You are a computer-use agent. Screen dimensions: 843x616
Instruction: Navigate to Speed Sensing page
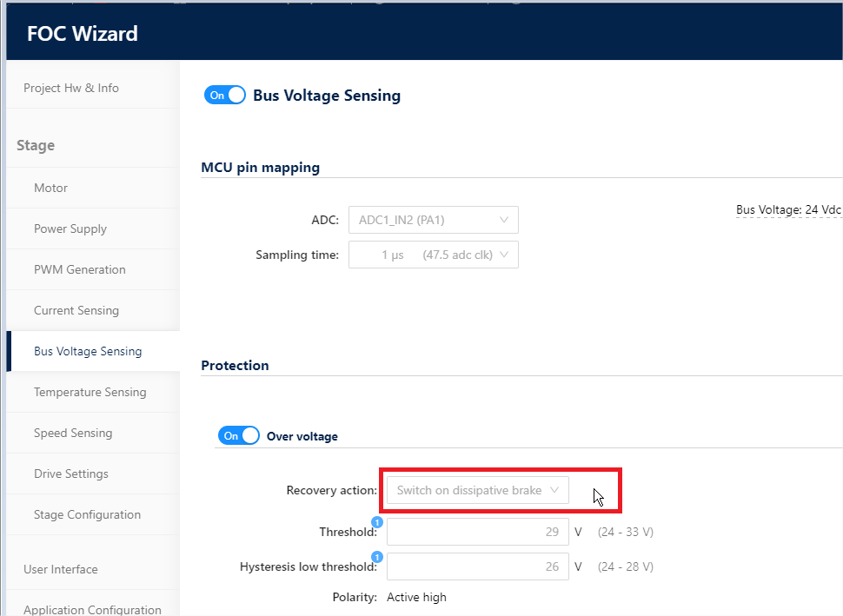tap(73, 433)
